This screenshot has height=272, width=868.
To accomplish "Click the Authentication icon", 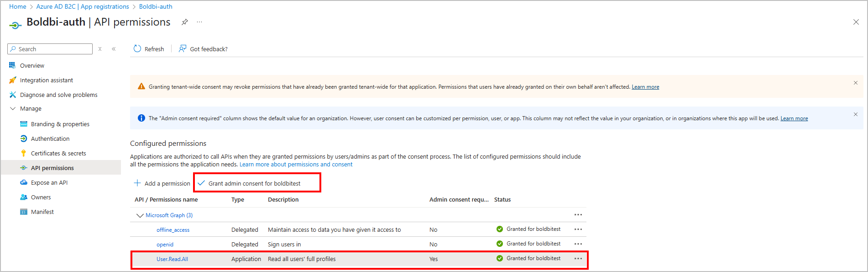I will point(24,139).
